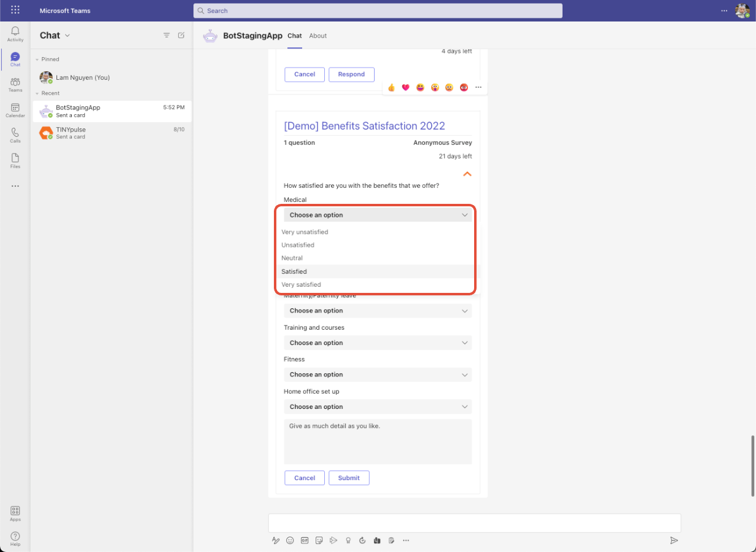
Task: Open Training and courses dropdown
Action: (x=378, y=343)
